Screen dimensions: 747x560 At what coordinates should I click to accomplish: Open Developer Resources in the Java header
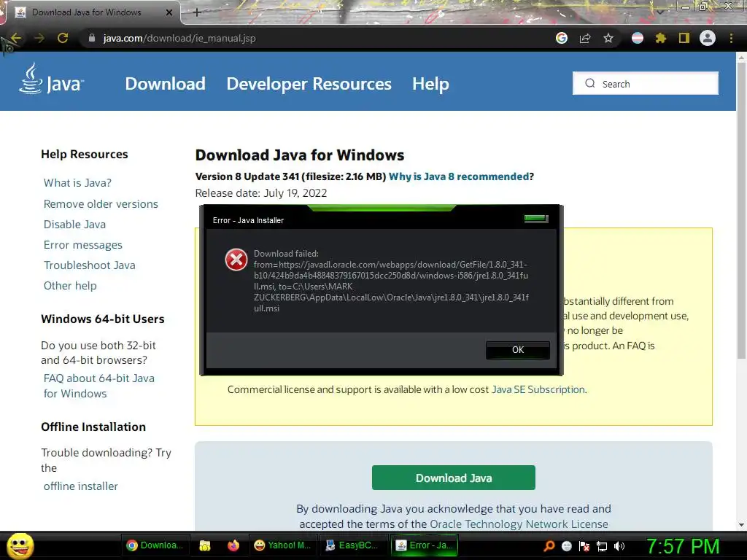[x=309, y=84]
